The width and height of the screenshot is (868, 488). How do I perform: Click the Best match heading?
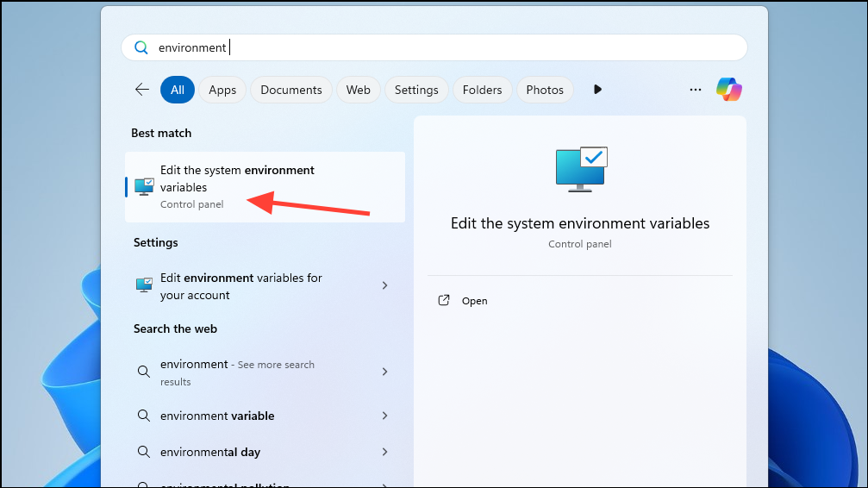click(161, 133)
